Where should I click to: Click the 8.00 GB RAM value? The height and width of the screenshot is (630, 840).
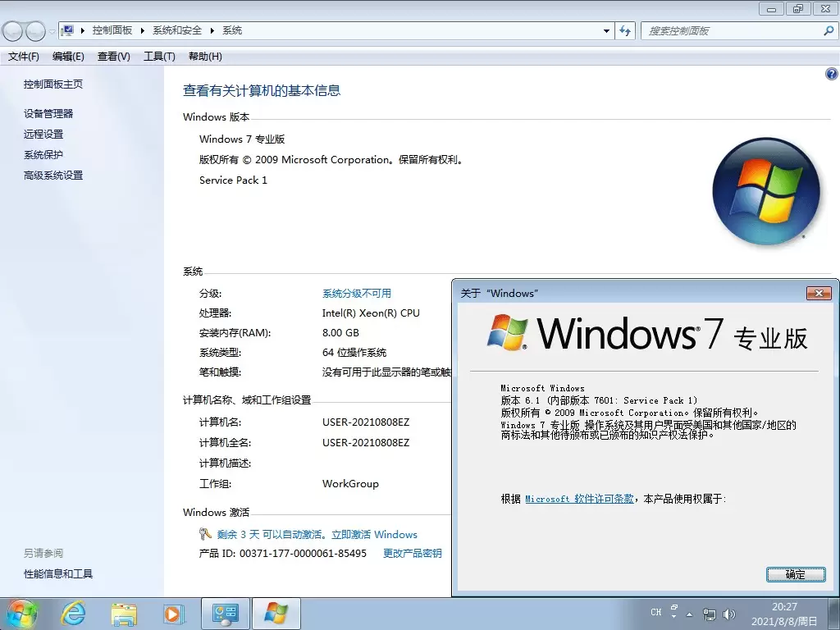click(x=340, y=333)
